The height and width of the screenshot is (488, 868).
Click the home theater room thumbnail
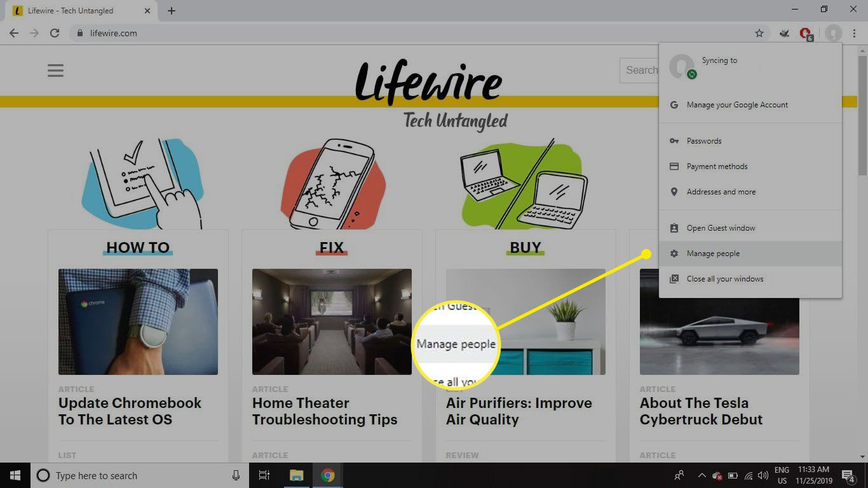click(332, 322)
